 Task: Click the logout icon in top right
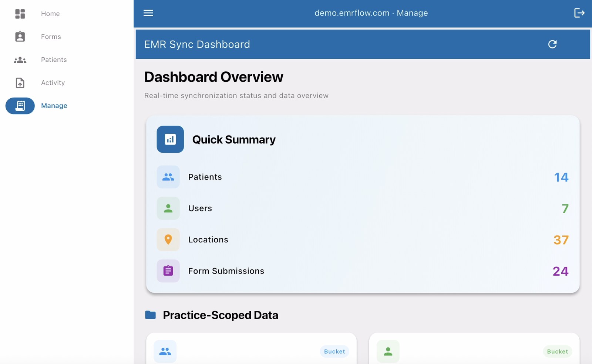click(x=579, y=13)
